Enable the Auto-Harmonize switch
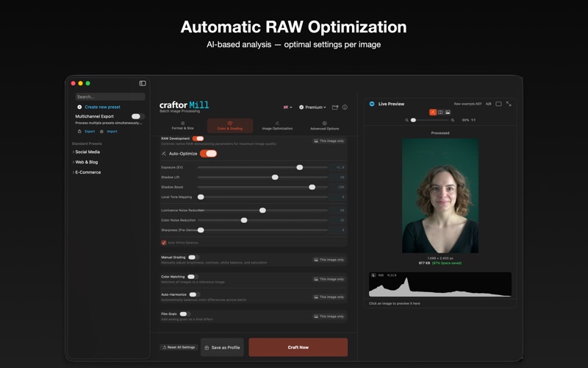The image size is (588, 368). click(194, 295)
